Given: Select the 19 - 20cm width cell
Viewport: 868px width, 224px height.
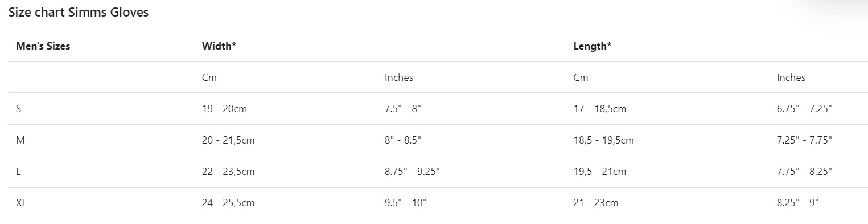Looking at the screenshot, I should [x=225, y=109].
